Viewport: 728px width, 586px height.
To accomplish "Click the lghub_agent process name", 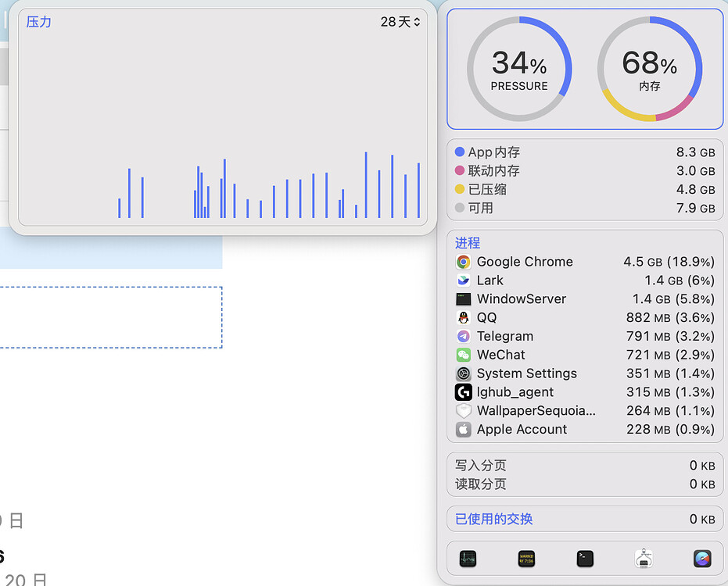I will [x=515, y=392].
